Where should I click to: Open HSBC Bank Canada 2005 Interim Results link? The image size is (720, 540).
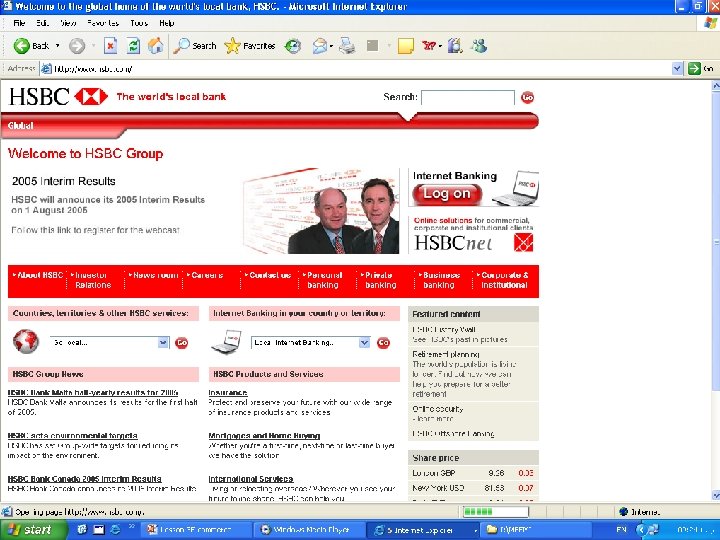(x=84, y=479)
